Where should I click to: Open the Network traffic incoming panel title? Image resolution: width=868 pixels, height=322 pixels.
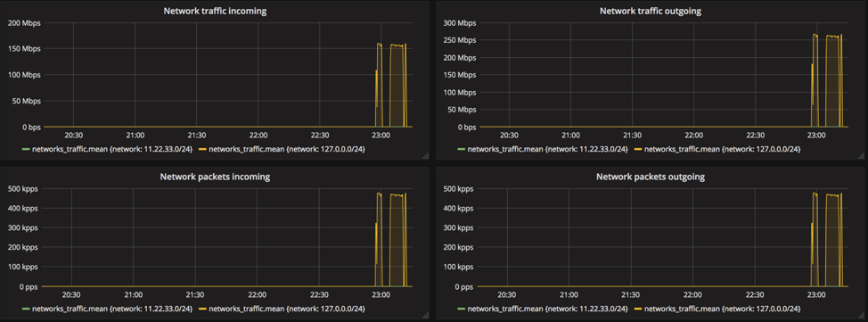click(x=216, y=11)
